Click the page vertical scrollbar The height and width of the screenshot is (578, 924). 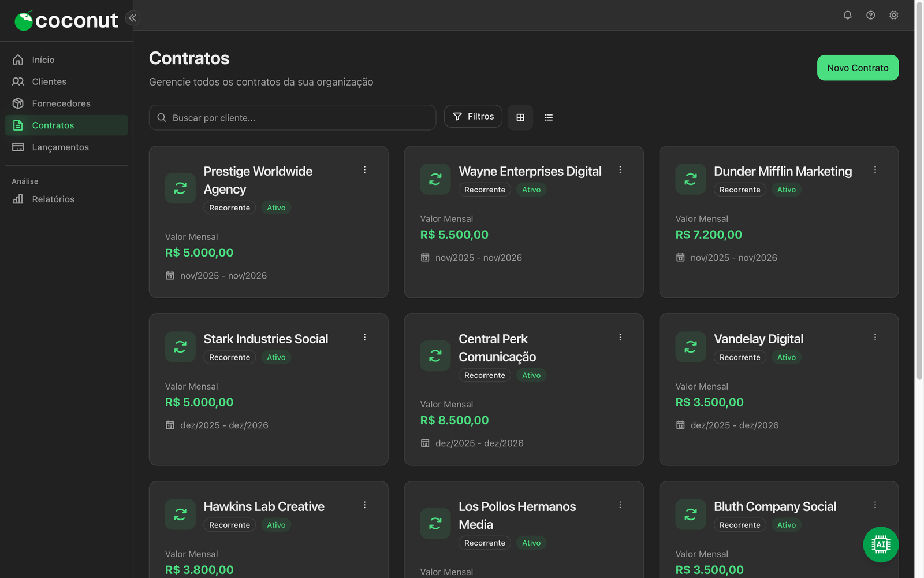919,191
